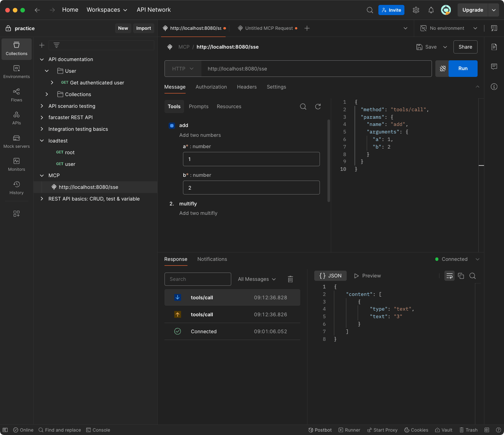
Task: Select the incoming tools/call message at 09:12:36.828
Action: coord(232,297)
